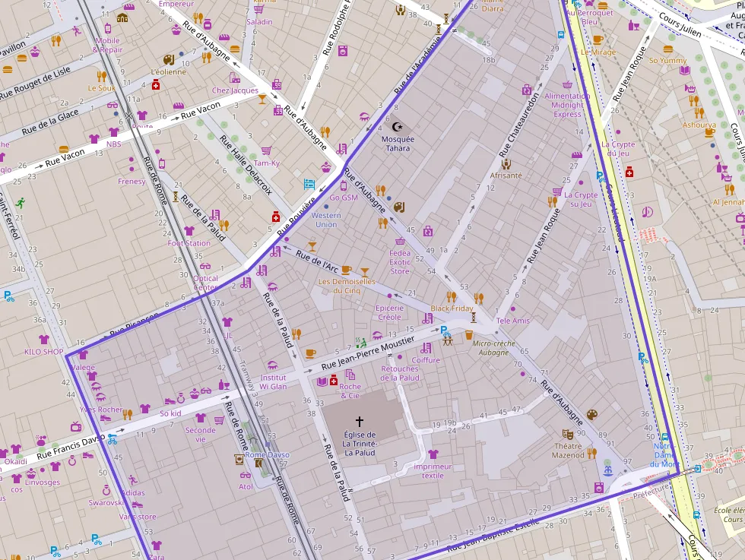
Task: Click the Foot Station shop icon
Action: pyautogui.click(x=189, y=231)
